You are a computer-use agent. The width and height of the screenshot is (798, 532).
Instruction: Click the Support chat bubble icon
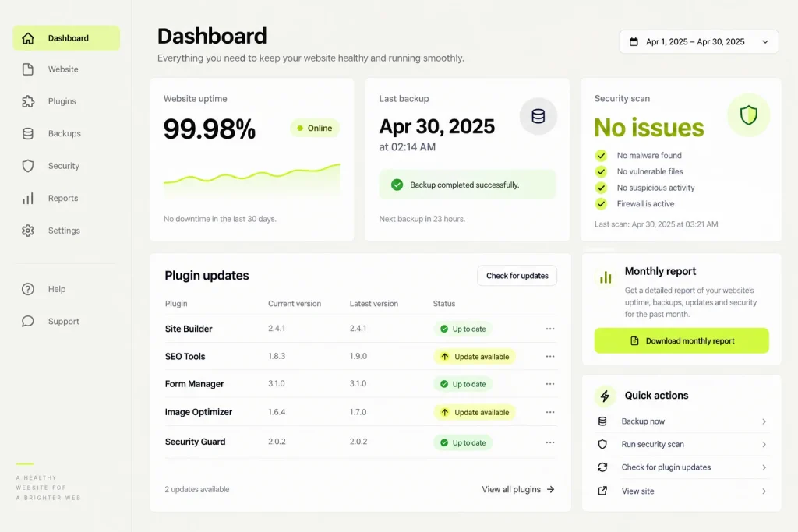28,322
